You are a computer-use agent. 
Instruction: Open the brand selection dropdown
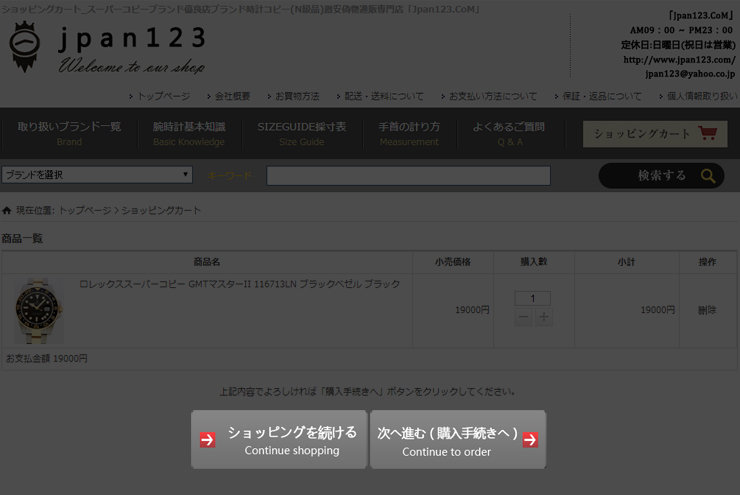(97, 175)
